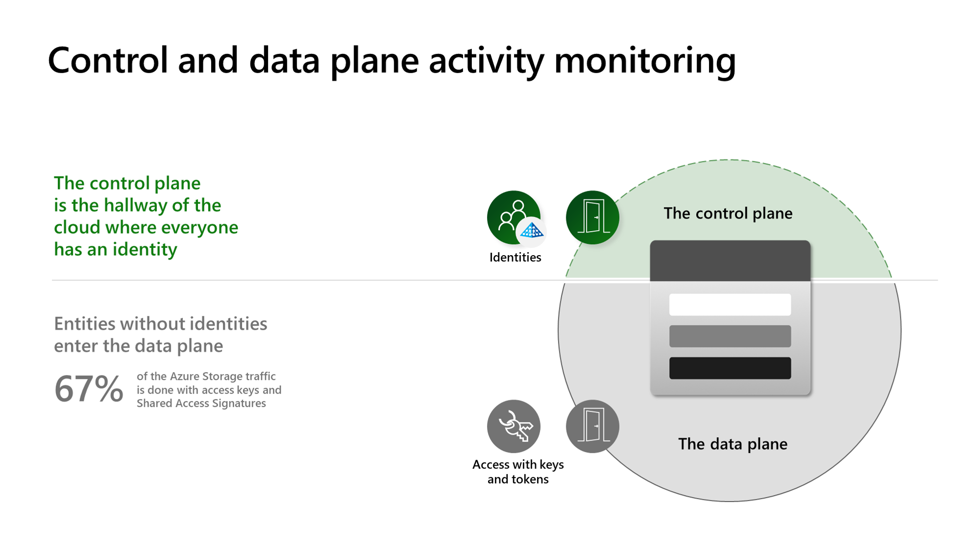Click the dark header bar of storage resource

pos(730,259)
